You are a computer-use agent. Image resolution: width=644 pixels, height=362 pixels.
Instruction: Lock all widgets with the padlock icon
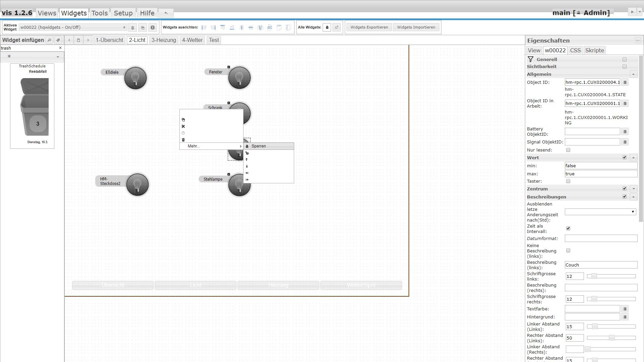point(327,27)
